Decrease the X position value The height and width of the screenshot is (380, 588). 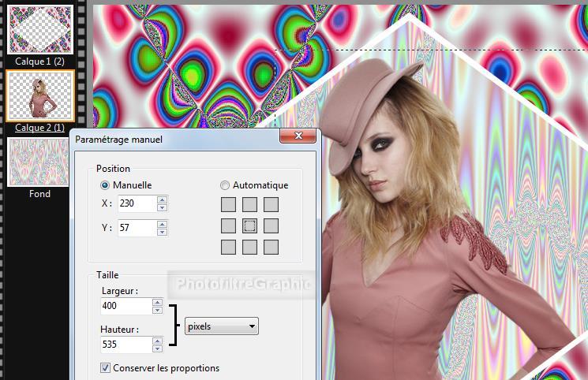coord(163,207)
